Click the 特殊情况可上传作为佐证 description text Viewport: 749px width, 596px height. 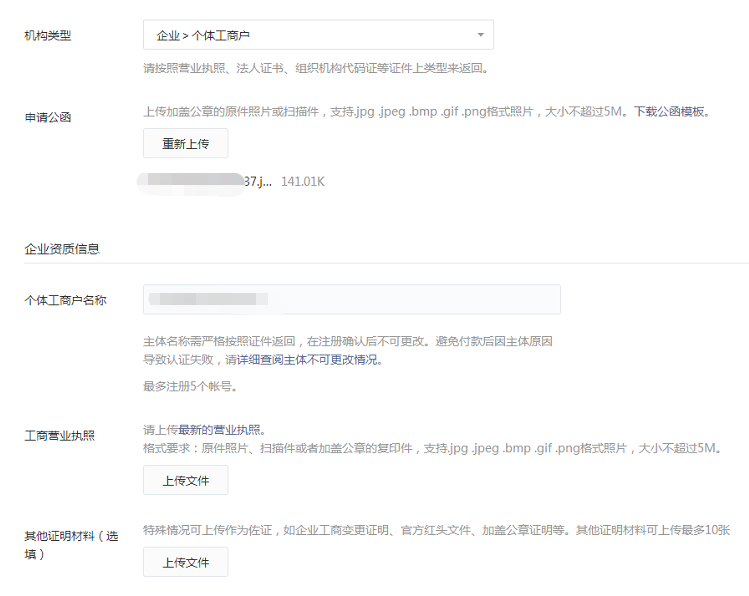(x=436, y=530)
